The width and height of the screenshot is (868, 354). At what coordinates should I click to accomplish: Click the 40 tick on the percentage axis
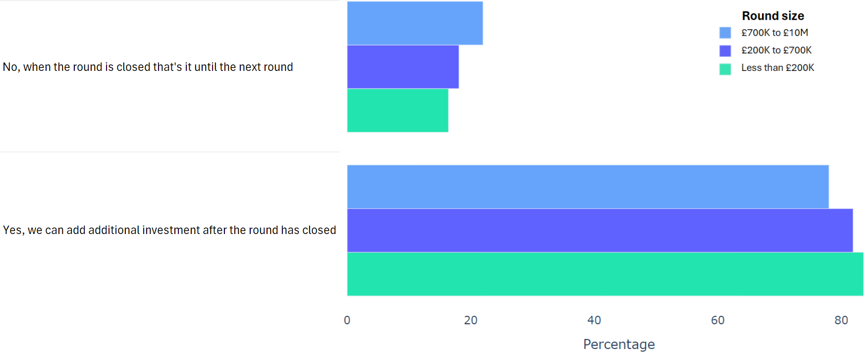[594, 320]
